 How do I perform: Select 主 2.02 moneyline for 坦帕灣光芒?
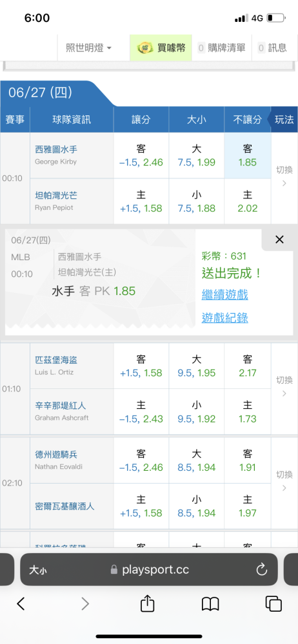pos(248,201)
